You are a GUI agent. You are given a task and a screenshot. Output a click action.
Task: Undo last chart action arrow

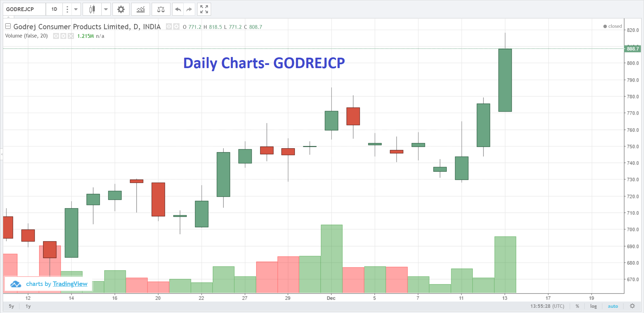[178, 9]
